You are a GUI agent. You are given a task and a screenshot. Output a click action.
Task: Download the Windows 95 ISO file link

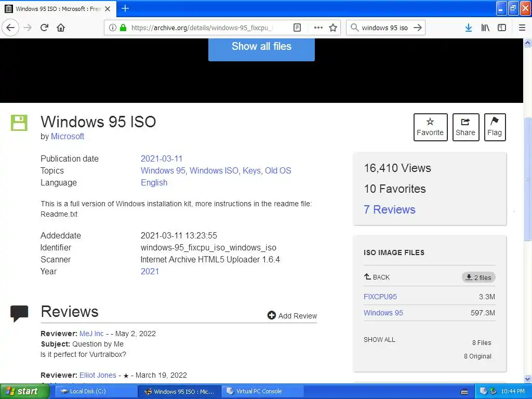pos(383,313)
